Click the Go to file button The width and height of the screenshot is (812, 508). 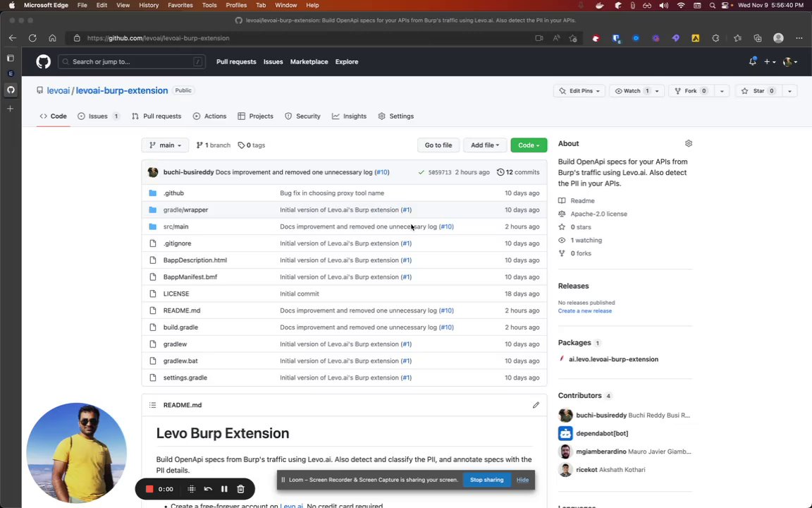(438, 145)
